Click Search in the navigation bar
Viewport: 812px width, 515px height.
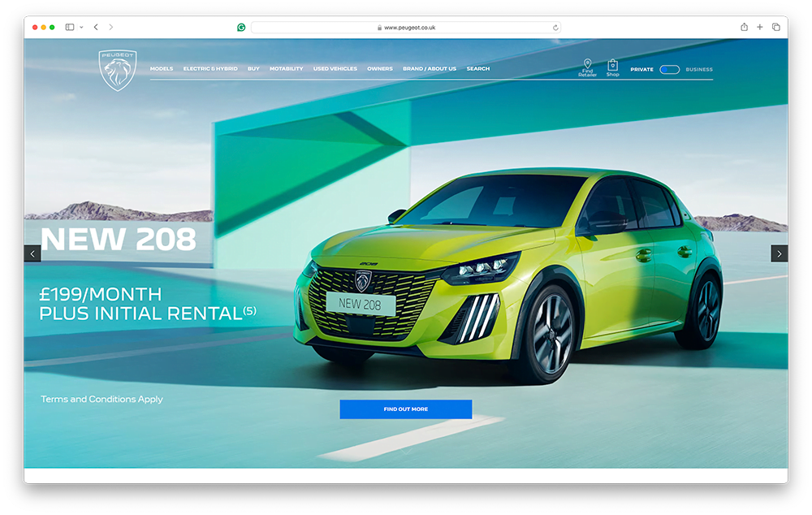point(478,68)
